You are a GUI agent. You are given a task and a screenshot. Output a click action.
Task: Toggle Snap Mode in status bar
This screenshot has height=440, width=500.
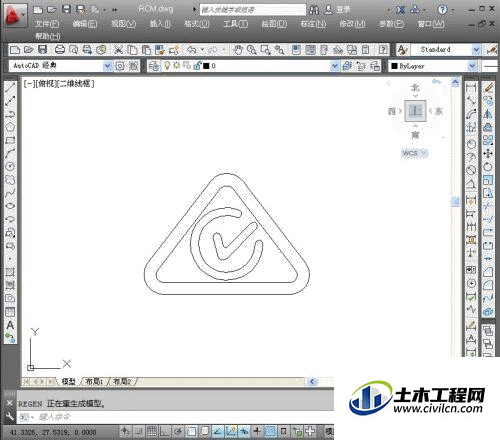click(139, 431)
